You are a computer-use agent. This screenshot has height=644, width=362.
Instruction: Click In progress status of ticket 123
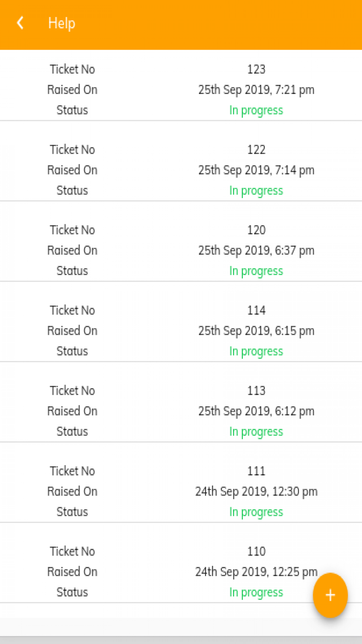coord(256,110)
